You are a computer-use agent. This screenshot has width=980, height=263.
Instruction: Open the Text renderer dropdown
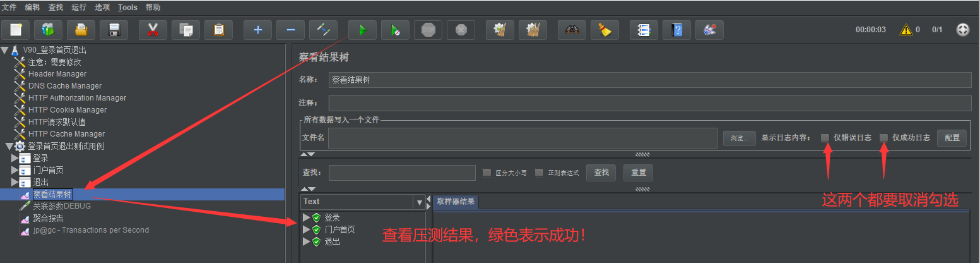click(420, 202)
